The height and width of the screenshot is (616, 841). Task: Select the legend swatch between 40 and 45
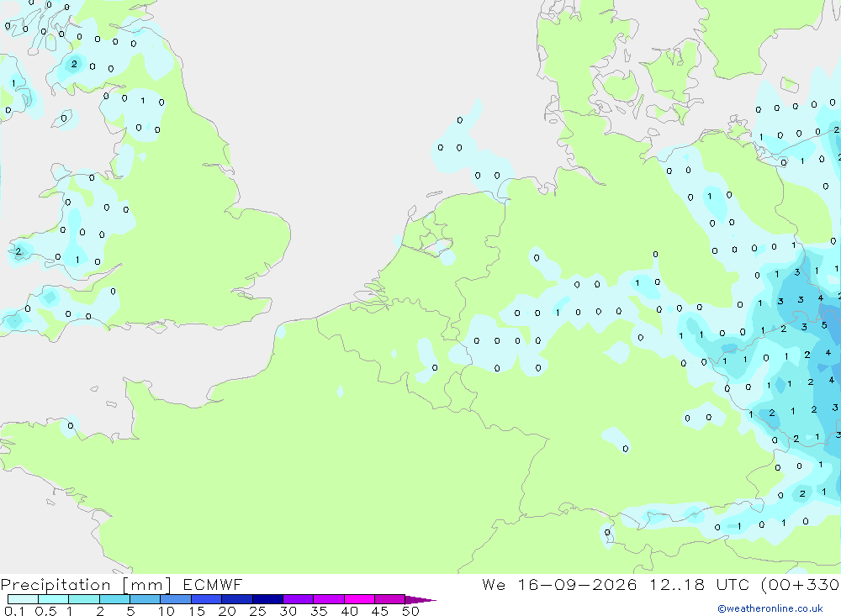[x=359, y=599]
